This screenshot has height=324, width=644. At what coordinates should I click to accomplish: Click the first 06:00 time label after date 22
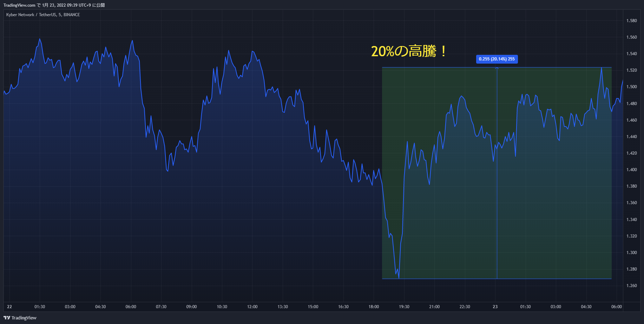click(x=131, y=307)
